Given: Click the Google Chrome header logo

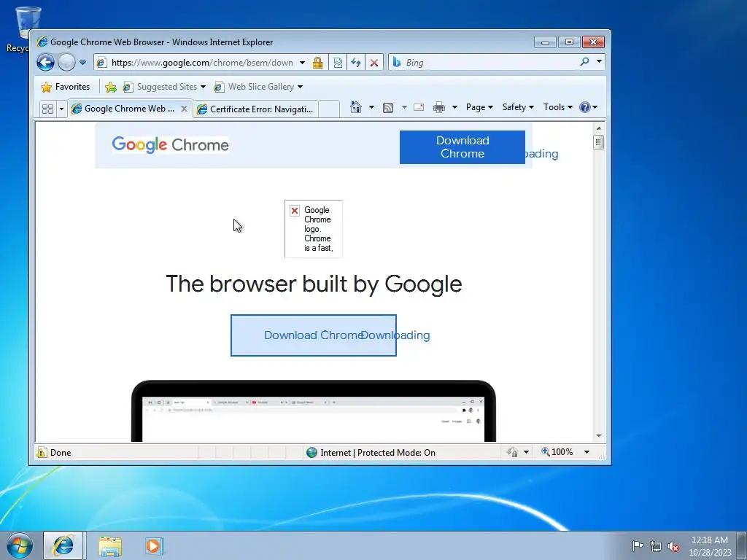Looking at the screenshot, I should coord(170,145).
